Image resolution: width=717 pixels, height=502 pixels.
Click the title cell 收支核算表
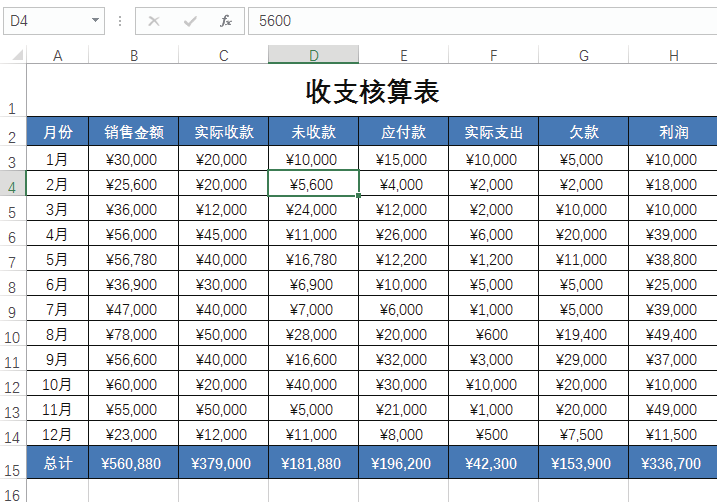372,91
